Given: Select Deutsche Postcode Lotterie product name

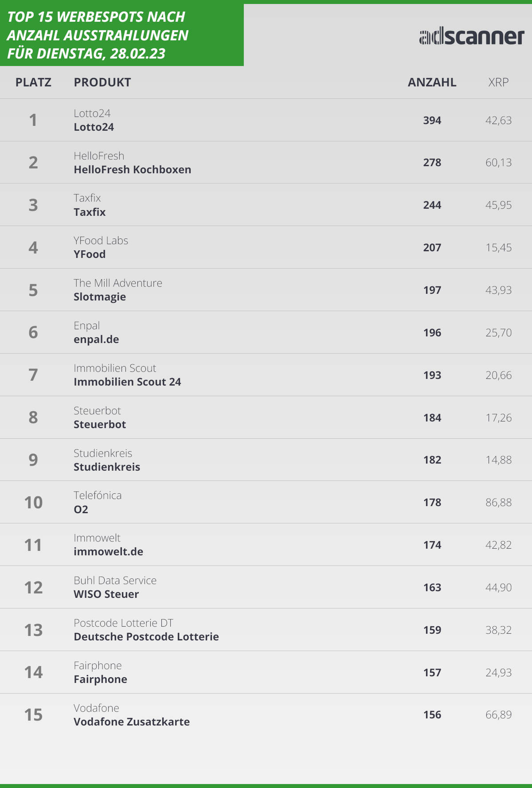Looking at the screenshot, I should pos(146,637).
